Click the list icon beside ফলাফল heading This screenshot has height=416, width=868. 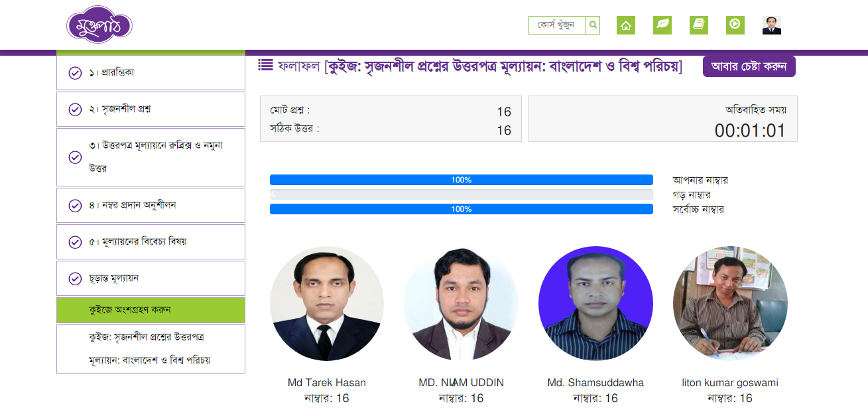pos(265,65)
